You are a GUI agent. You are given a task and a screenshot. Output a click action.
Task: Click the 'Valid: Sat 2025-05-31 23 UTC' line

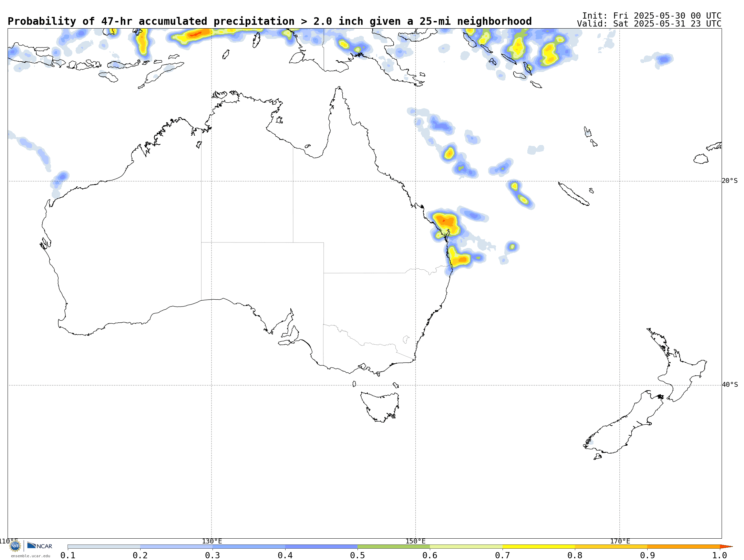tap(649, 24)
